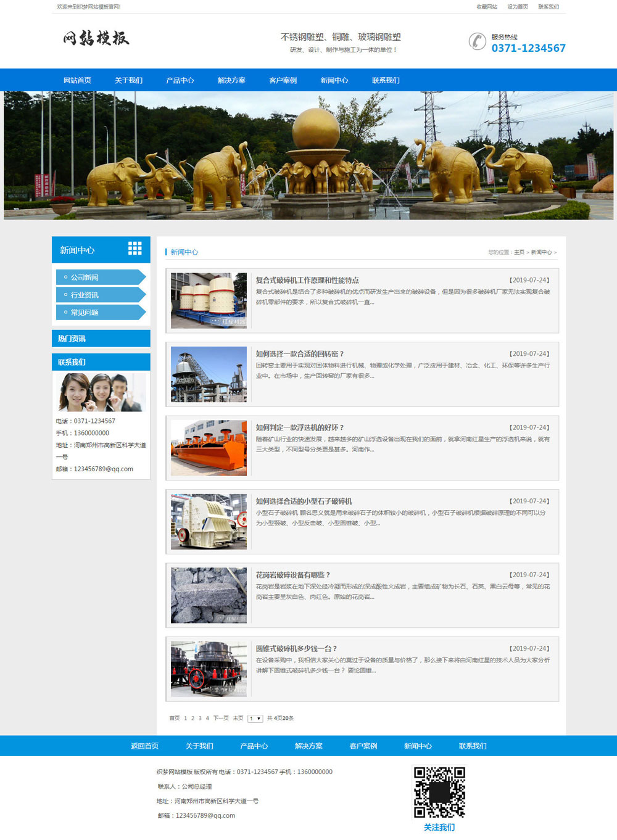
Task: Select 常见问题 in the sidebar categories
Action: [x=85, y=312]
